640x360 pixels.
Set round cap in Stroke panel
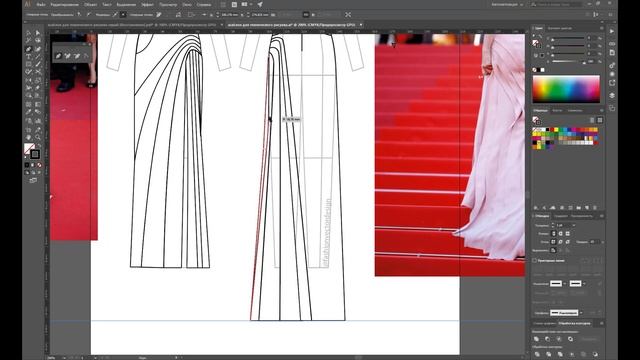pos(560,233)
